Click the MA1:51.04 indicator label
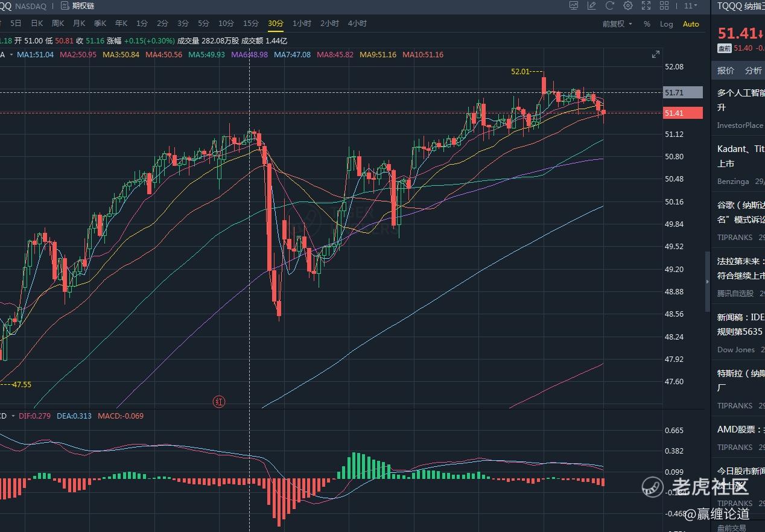The width and height of the screenshot is (765, 532). (36, 55)
